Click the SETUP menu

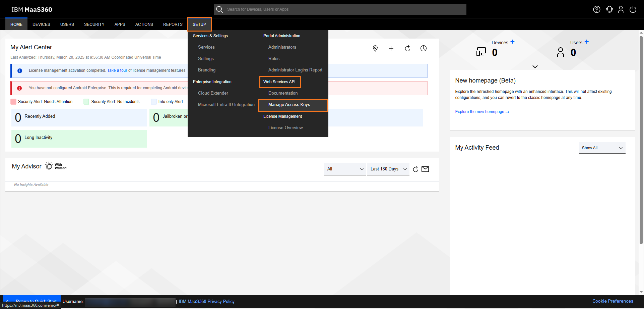tap(199, 24)
